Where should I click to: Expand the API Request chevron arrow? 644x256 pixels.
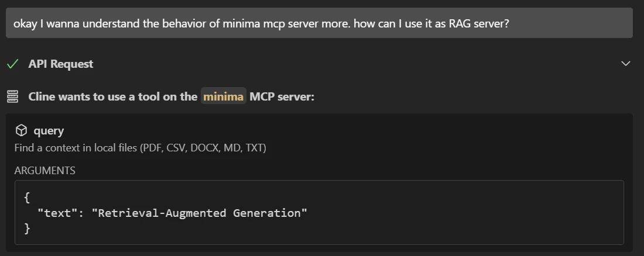(x=625, y=64)
